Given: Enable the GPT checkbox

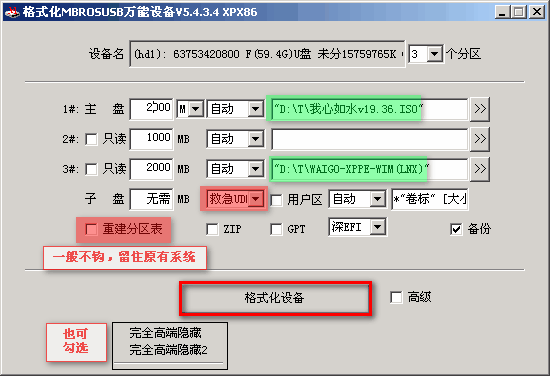Looking at the screenshot, I should coord(276,229).
